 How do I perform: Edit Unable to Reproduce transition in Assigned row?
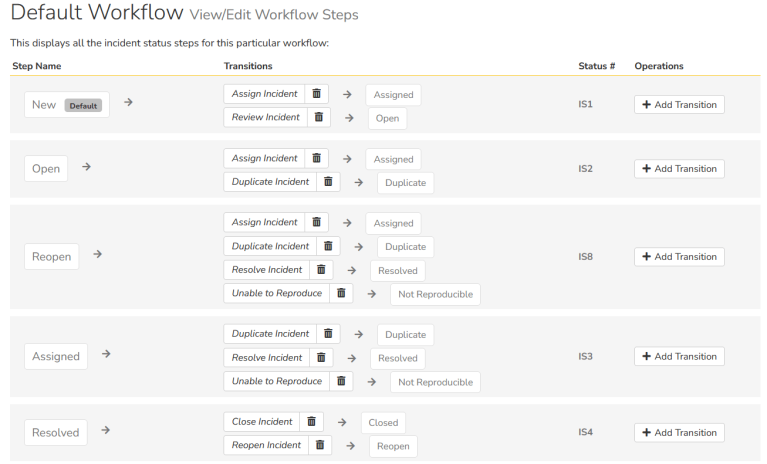point(277,381)
